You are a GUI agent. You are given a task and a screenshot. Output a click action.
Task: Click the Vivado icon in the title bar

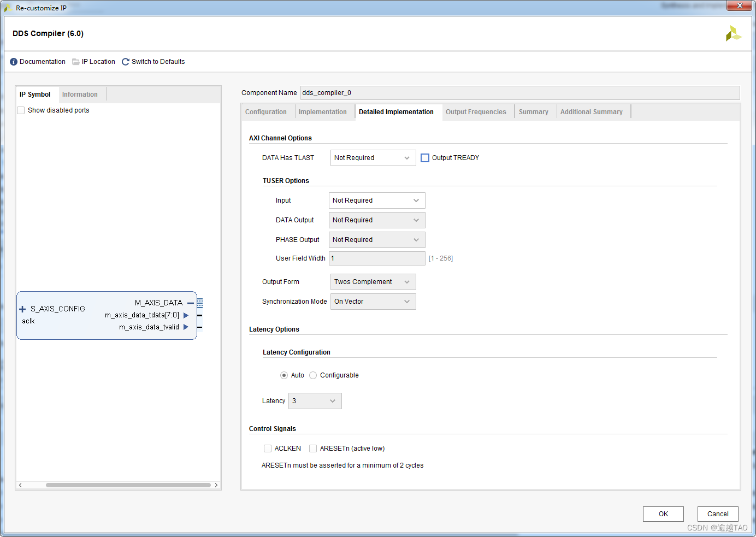(x=8, y=8)
